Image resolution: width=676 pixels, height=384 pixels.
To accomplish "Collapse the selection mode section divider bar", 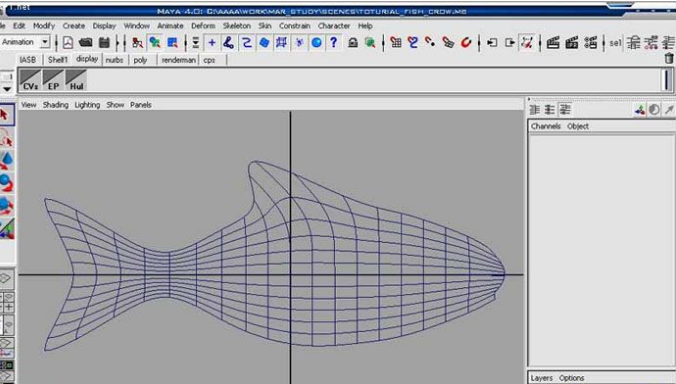I will tap(125, 43).
